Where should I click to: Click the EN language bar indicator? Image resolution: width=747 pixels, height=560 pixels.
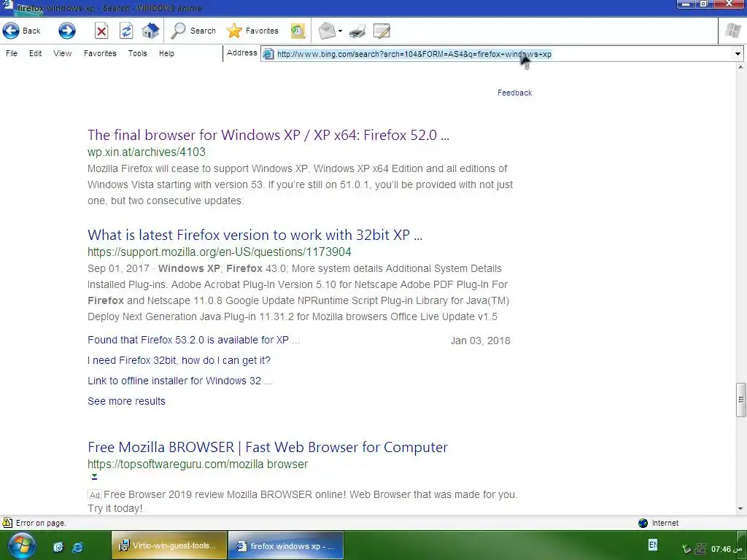coord(653,544)
